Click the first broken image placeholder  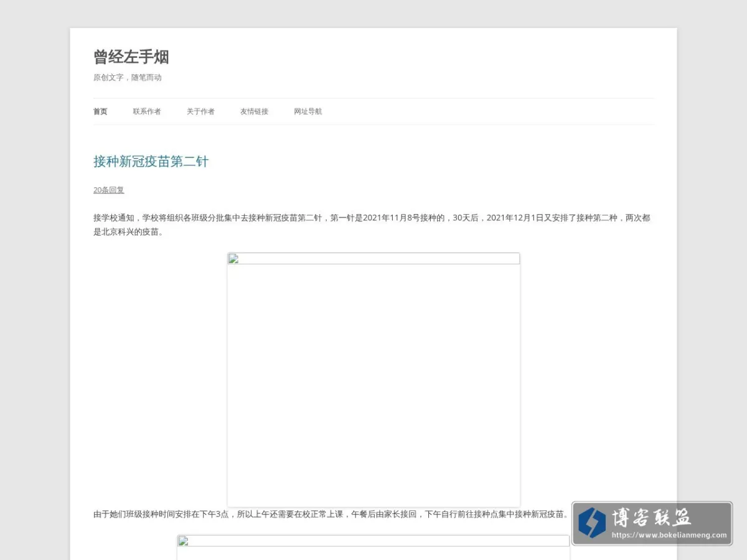[374, 380]
